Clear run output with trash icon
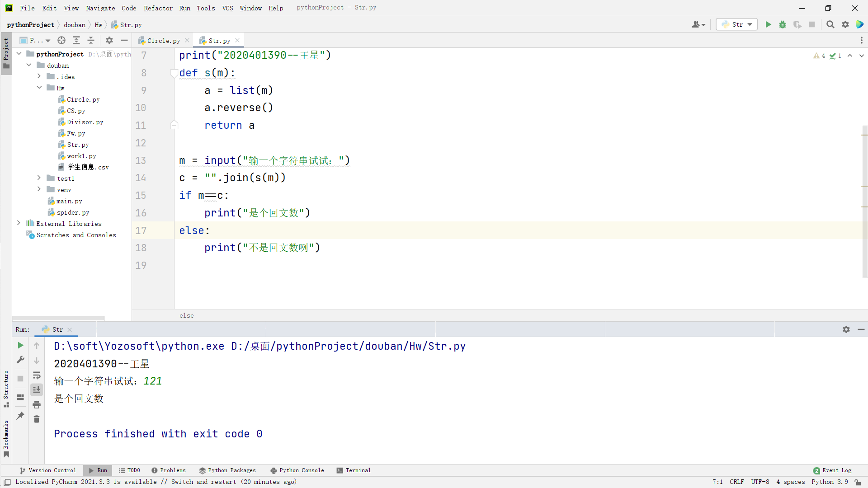868x488 pixels. (x=37, y=419)
